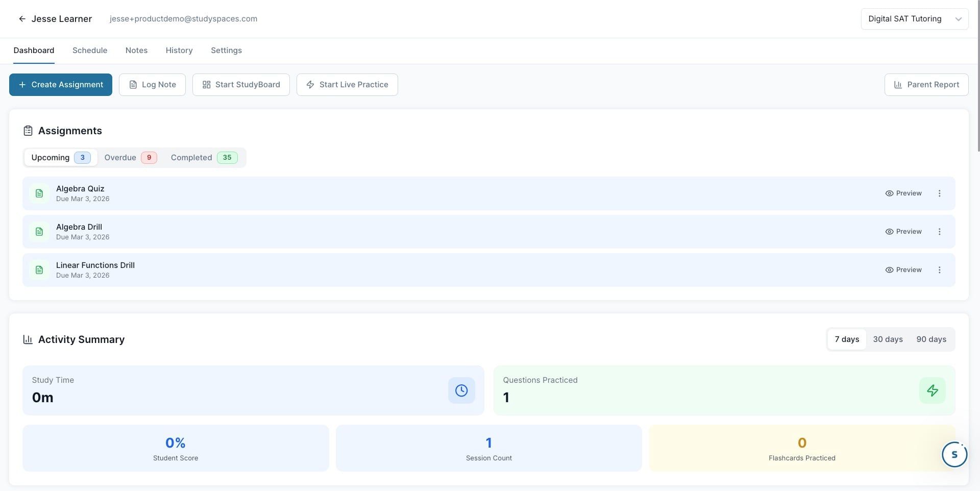This screenshot has width=980, height=491.
Task: Open the Parent Report
Action: (x=926, y=85)
